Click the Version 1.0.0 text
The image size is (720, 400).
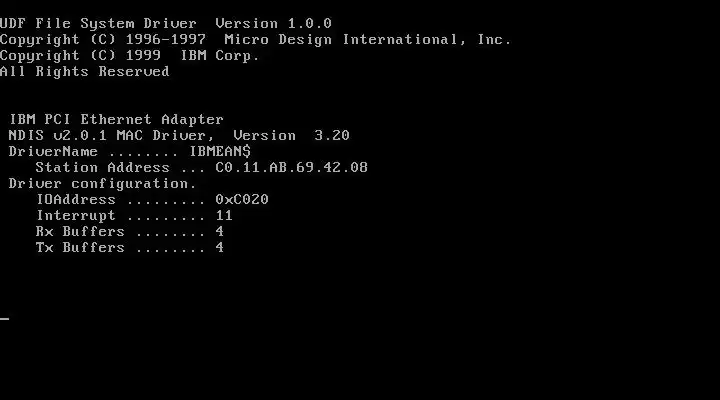point(273,23)
